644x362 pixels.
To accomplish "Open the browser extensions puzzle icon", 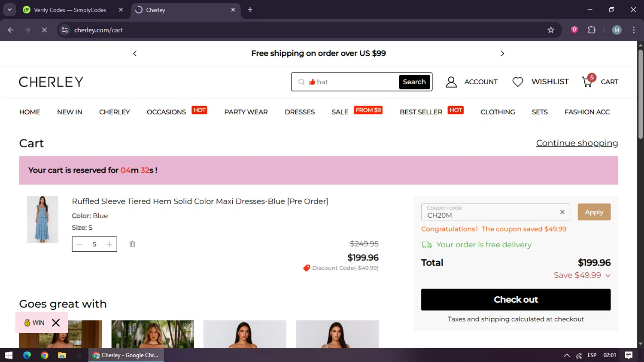I will point(592,30).
